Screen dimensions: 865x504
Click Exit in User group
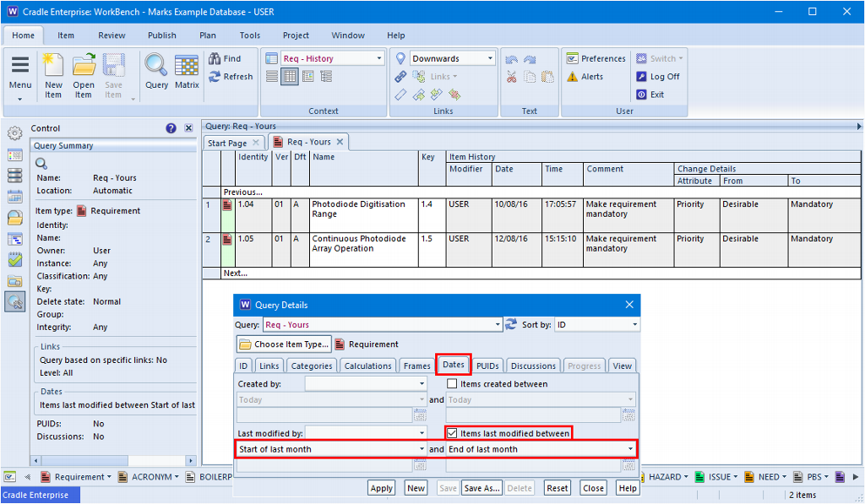[650, 95]
